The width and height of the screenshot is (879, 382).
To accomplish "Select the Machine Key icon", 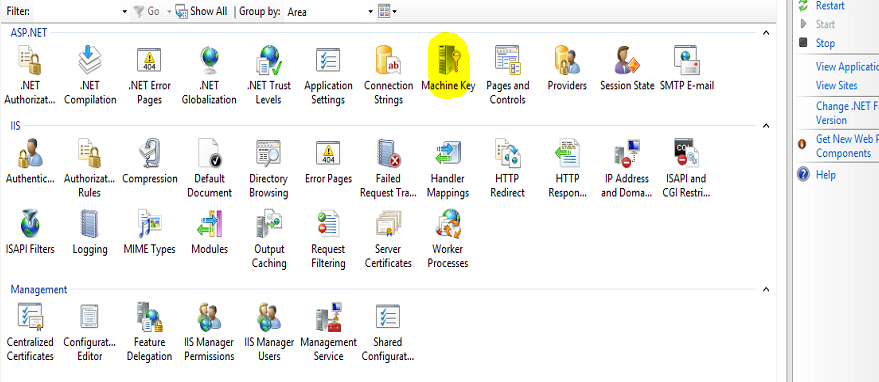I will (448, 69).
